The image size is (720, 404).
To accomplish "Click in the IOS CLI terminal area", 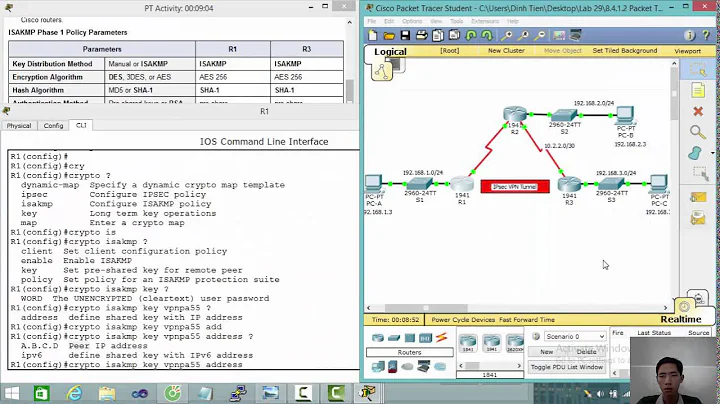I will tap(183, 259).
